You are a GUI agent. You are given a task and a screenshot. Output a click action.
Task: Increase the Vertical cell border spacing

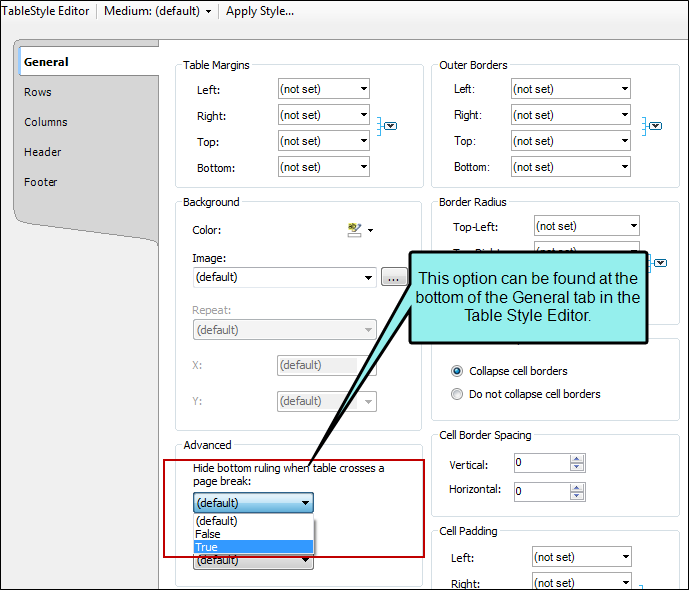click(x=577, y=459)
